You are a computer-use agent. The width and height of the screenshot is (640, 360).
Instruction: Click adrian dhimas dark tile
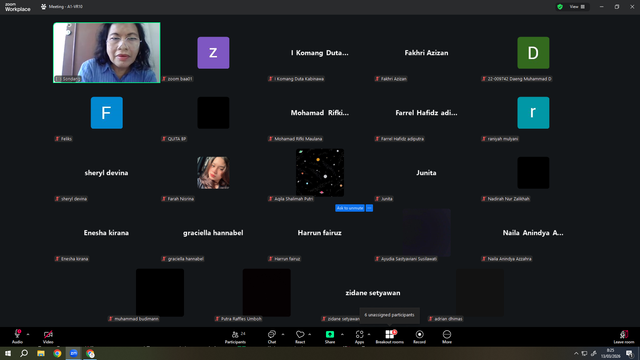tap(480, 293)
